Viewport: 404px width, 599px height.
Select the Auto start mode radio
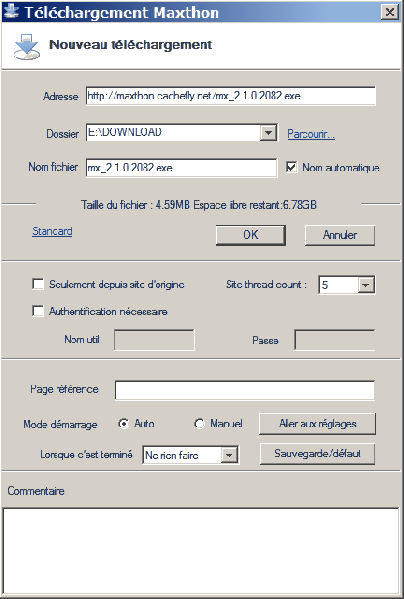click(124, 424)
